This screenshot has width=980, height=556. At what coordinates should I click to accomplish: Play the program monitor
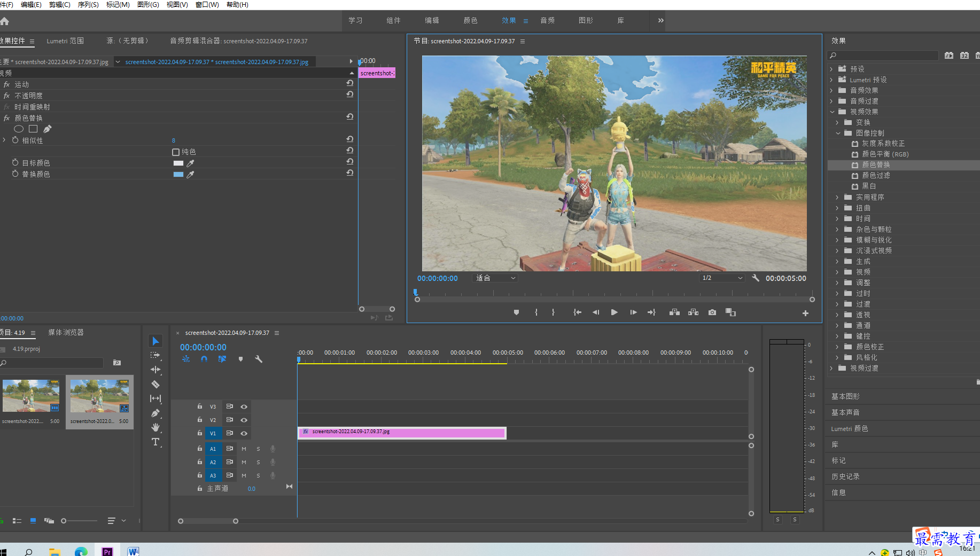(615, 312)
